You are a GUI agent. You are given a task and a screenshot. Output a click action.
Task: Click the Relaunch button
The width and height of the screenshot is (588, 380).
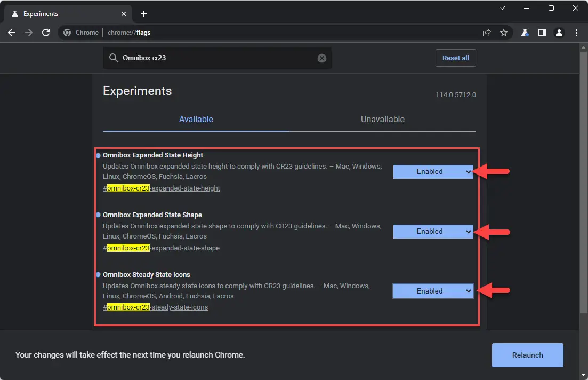pos(528,355)
